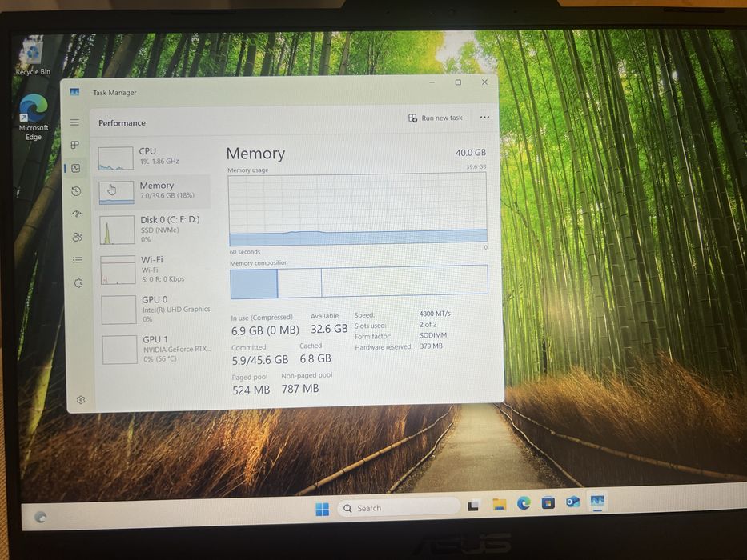Open the three-dot more options menu
Screen dimensions: 747x560
[484, 117]
